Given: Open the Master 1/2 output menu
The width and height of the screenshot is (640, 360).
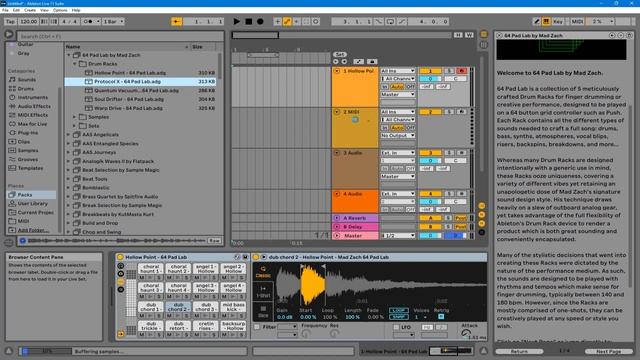Looking at the screenshot, I should (x=398, y=236).
